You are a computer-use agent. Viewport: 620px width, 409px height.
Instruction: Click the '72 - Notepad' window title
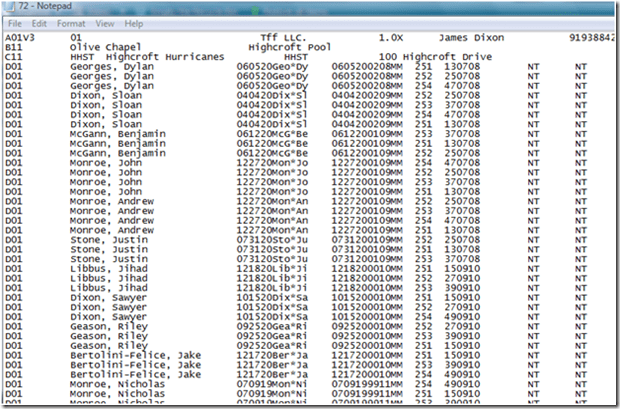pos(42,7)
